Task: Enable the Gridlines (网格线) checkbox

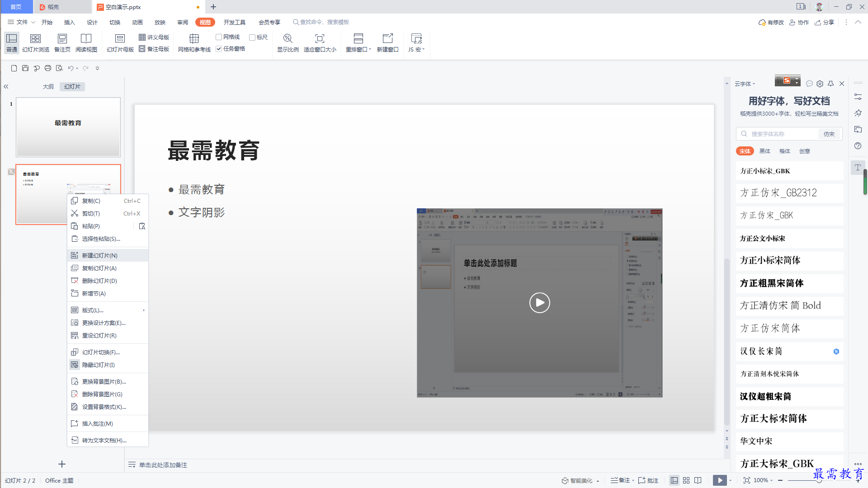Action: click(219, 37)
